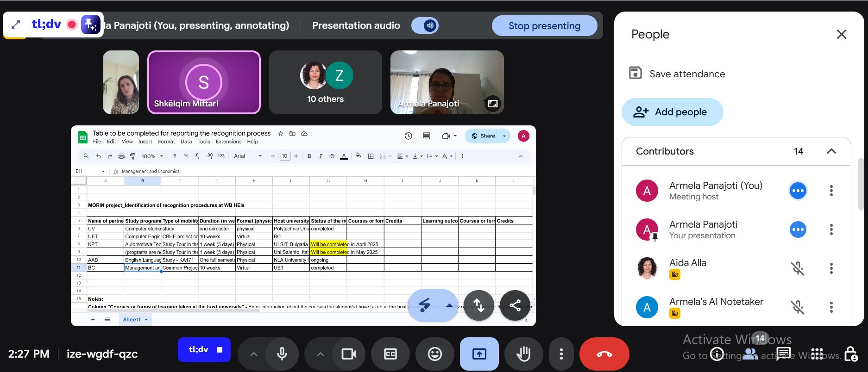868x372 pixels.
Task: Click the closed captions icon
Action: (x=390, y=354)
